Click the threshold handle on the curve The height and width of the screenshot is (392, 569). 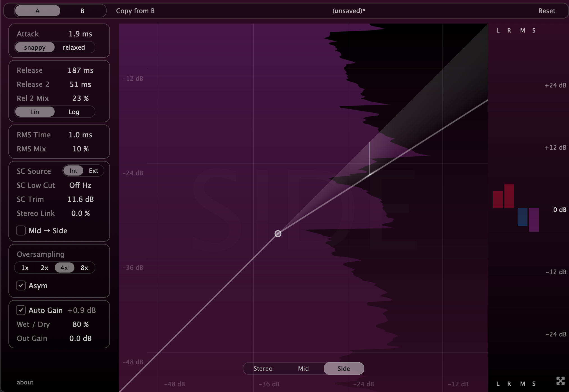click(x=278, y=234)
